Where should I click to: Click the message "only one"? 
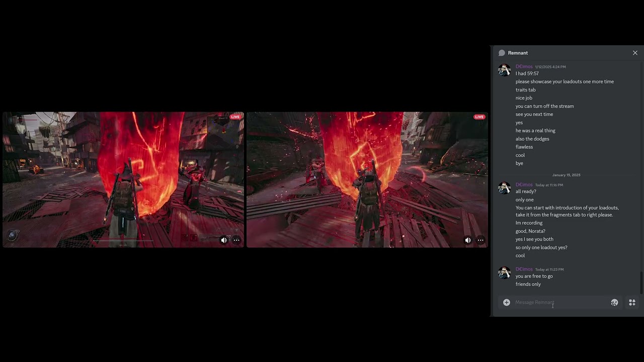pos(525,200)
